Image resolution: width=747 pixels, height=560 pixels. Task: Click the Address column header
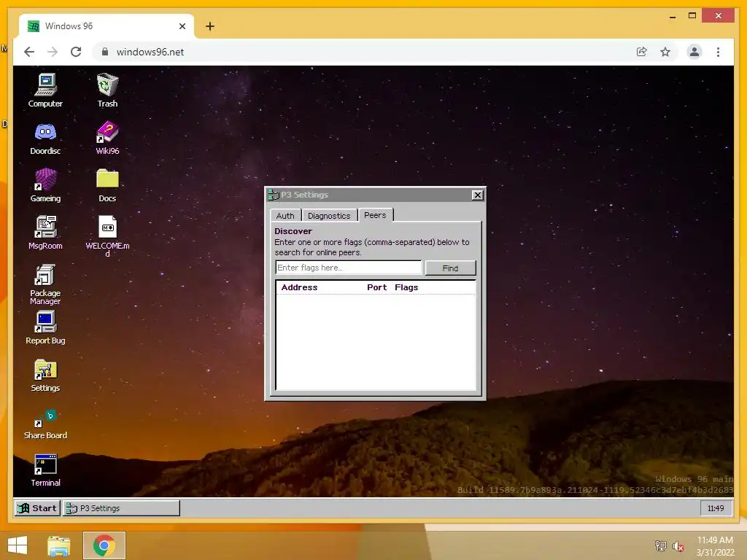click(299, 287)
